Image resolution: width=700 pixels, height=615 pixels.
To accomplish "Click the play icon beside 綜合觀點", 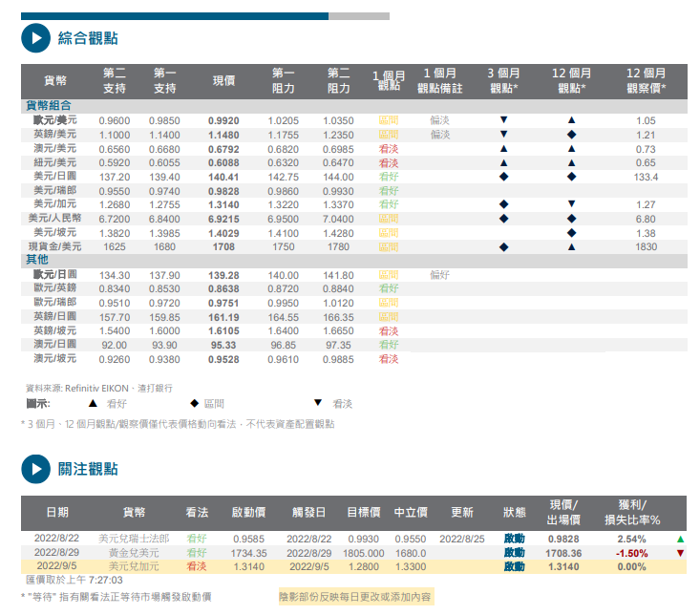I will pos(34,39).
